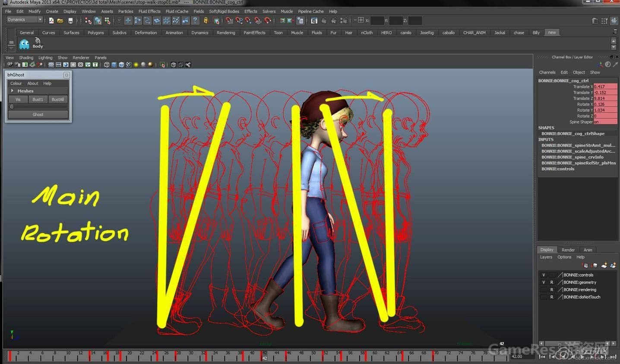Click the question mark selection mask icon
The image size is (620, 364).
(x=195, y=20)
